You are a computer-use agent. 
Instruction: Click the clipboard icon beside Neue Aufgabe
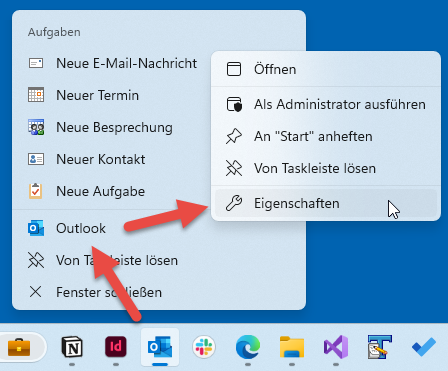[x=36, y=191]
